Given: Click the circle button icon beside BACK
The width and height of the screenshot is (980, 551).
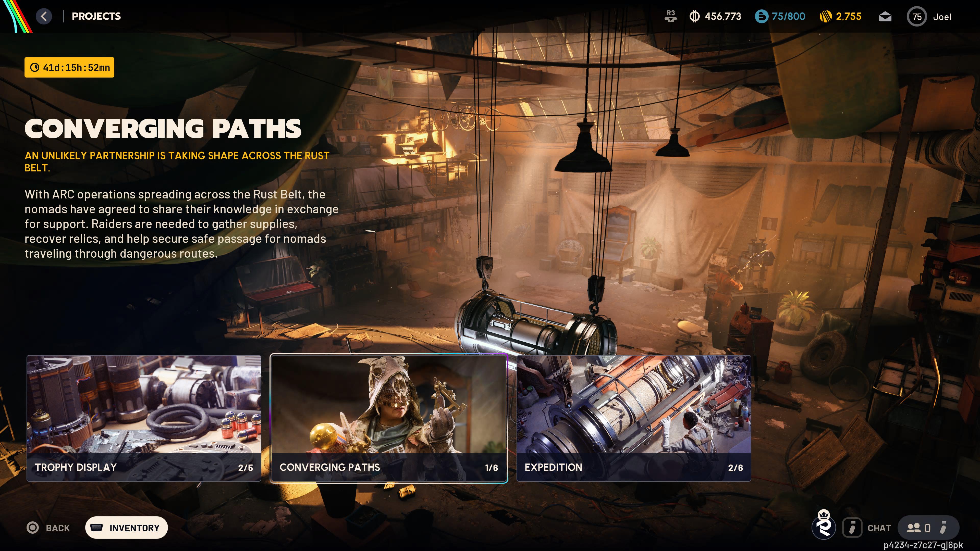Looking at the screenshot, I should [x=33, y=528].
